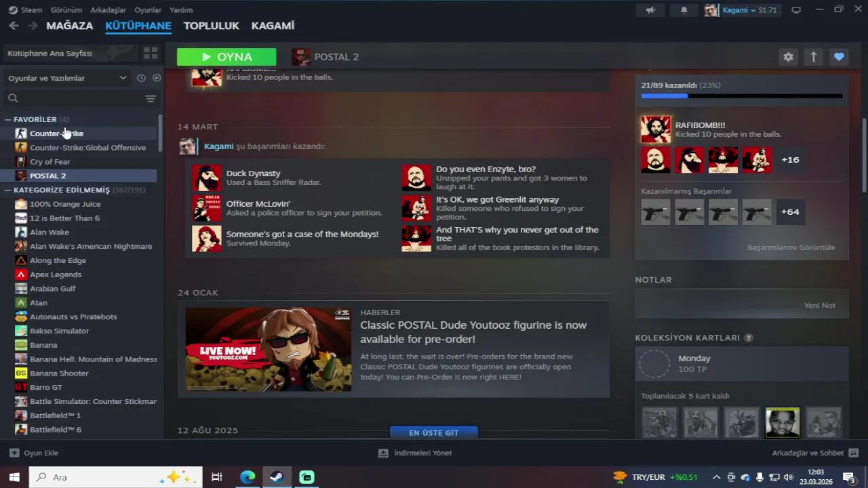Show hidden system tray icons chevron

tap(716, 477)
